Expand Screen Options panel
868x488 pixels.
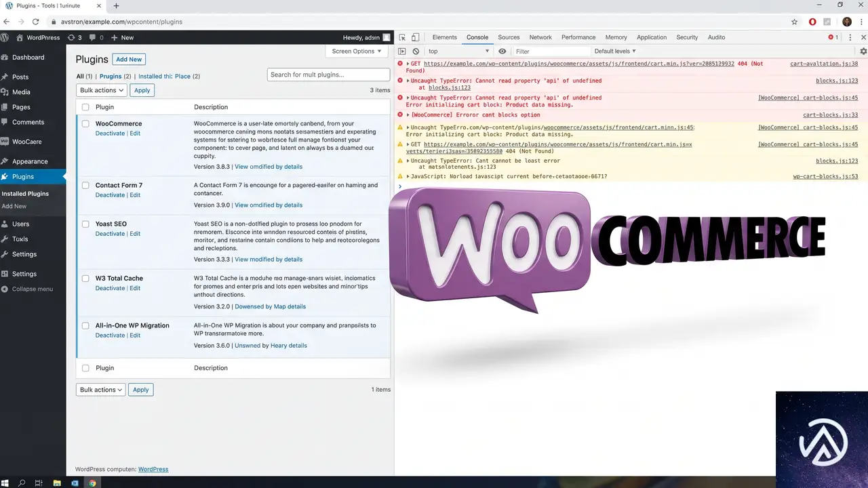tap(357, 51)
